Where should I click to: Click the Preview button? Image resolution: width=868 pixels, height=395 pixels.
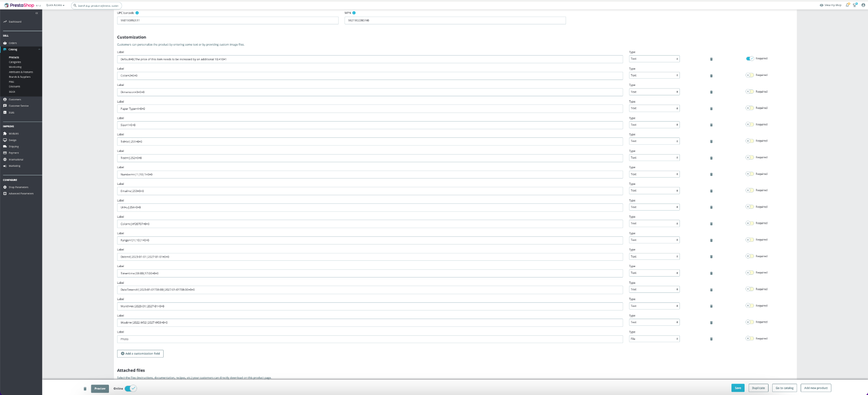tap(100, 389)
